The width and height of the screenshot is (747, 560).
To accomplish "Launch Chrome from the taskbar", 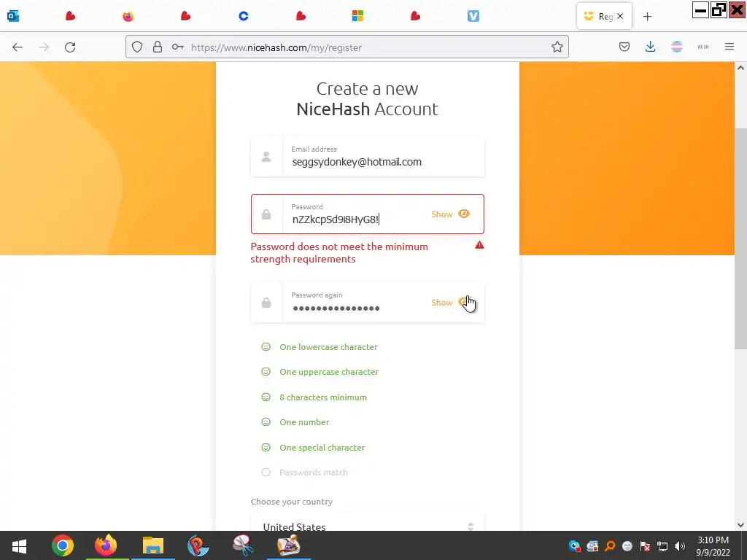I will (x=63, y=545).
